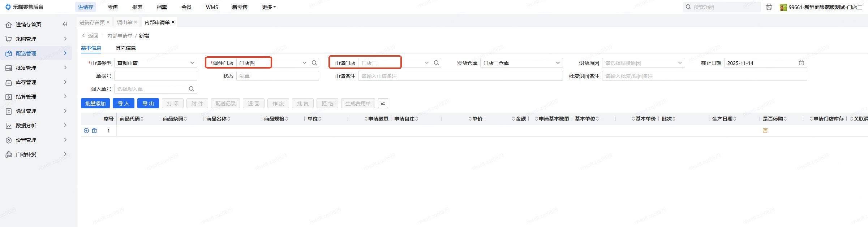Screen dimensions: 868x227
Task: Click the delete row trash icon
Action: coord(94,131)
